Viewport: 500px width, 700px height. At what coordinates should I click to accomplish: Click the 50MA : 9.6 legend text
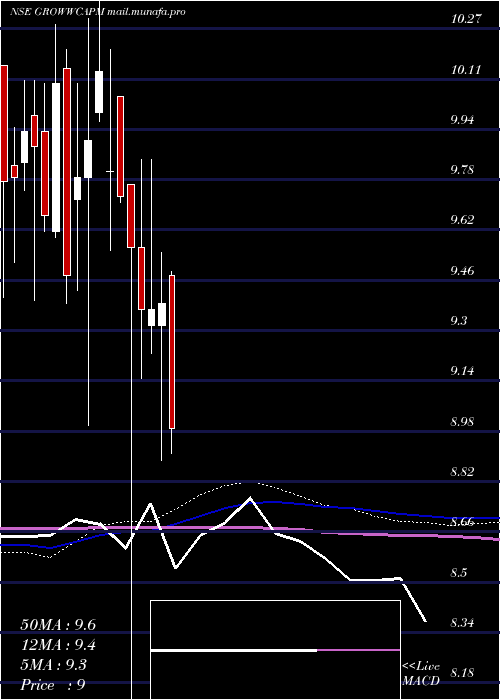point(58,625)
